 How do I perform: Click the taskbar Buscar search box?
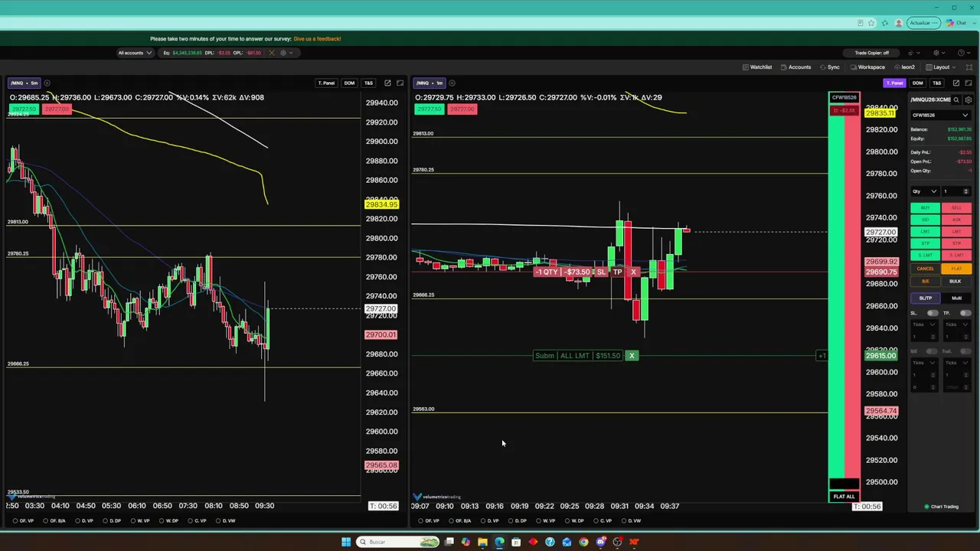point(397,542)
